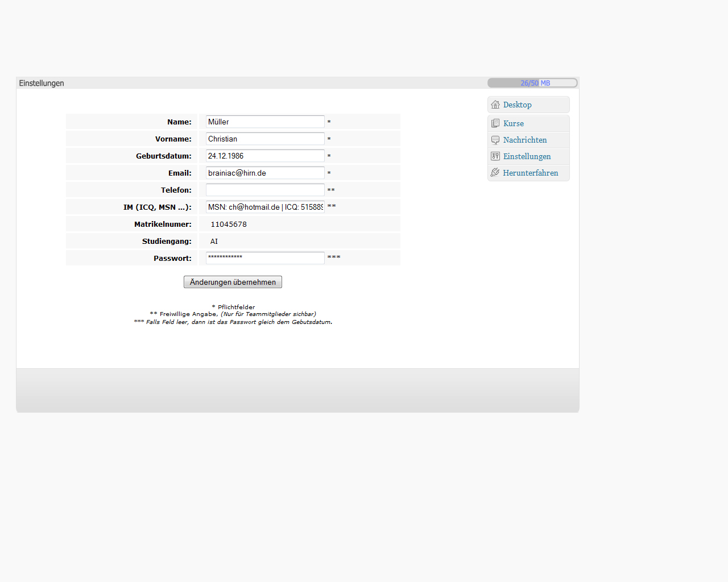This screenshot has width=728, height=582.
Task: Select the Einstellungen sidebar link
Action: (x=527, y=156)
